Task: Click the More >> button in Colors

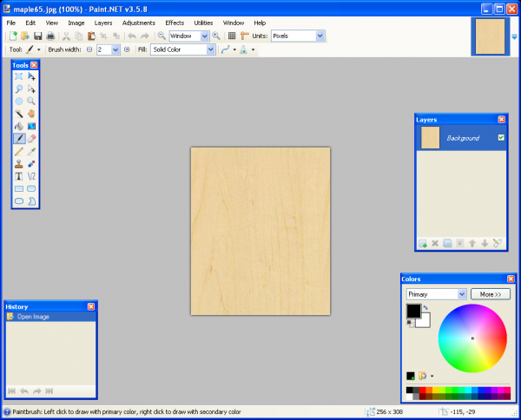Action: 491,294
